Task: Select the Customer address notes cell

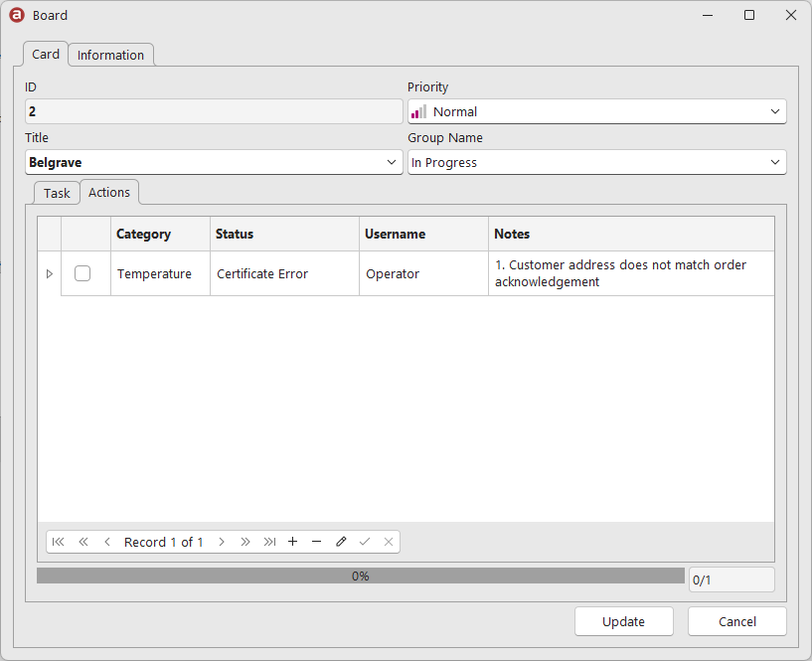Action: (x=631, y=273)
